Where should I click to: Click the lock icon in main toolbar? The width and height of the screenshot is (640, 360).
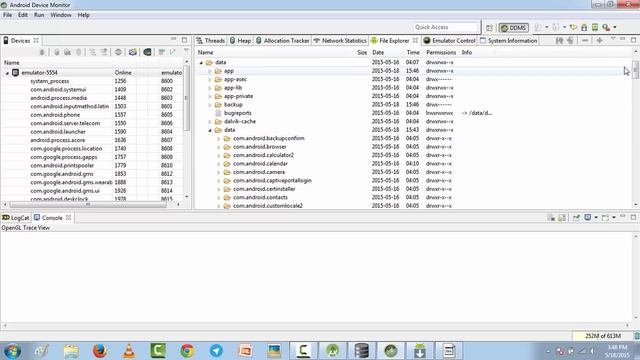[x=584, y=27]
